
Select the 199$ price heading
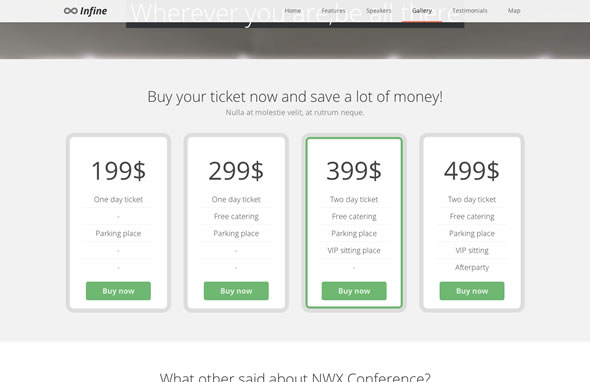coord(118,171)
